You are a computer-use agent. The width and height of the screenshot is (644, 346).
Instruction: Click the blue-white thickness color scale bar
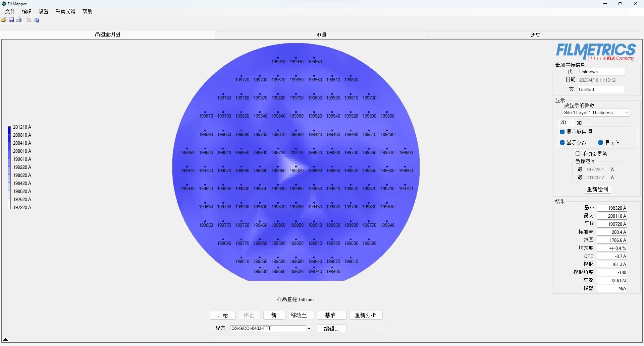9,167
